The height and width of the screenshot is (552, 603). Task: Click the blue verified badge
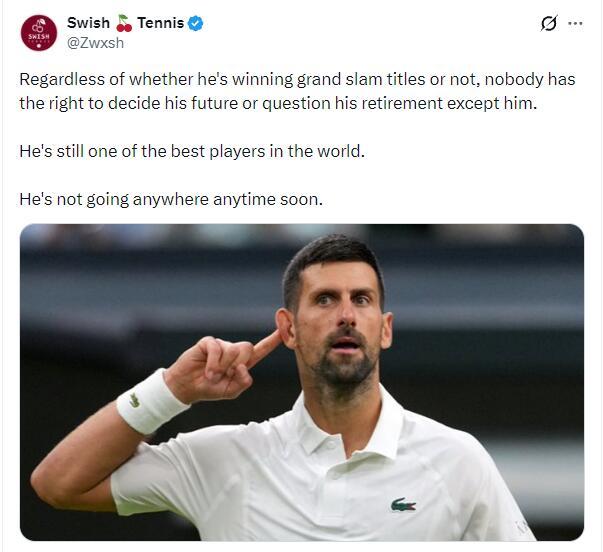point(195,23)
